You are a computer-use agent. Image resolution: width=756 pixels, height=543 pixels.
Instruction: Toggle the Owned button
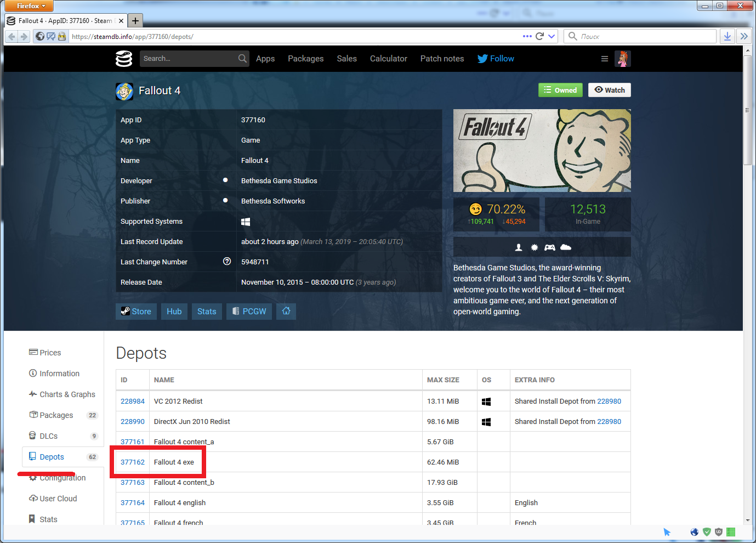(560, 90)
